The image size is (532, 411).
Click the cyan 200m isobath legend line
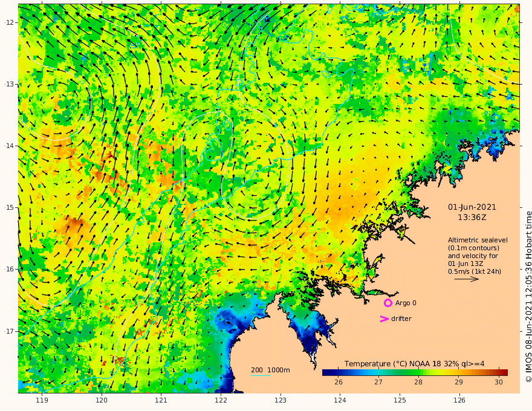(261, 375)
